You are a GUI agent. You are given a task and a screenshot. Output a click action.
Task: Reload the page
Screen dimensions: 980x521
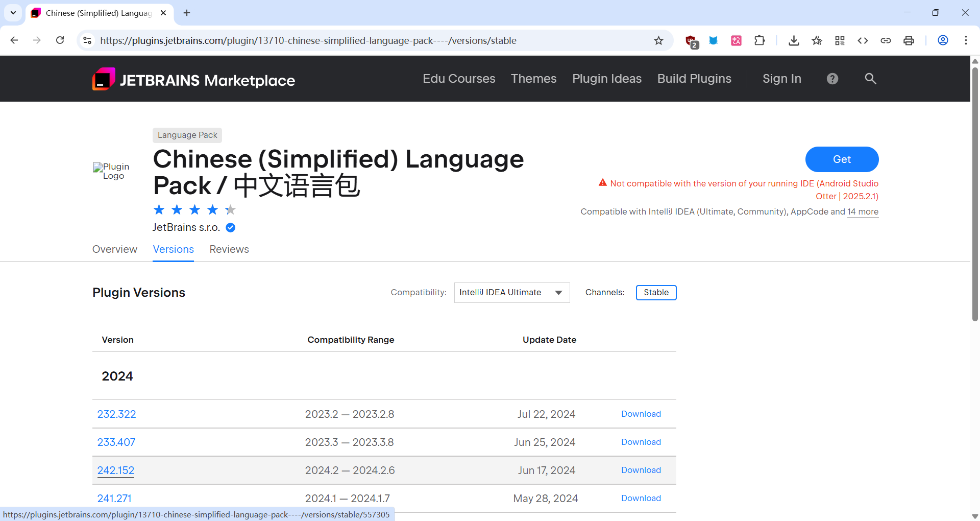pyautogui.click(x=60, y=40)
